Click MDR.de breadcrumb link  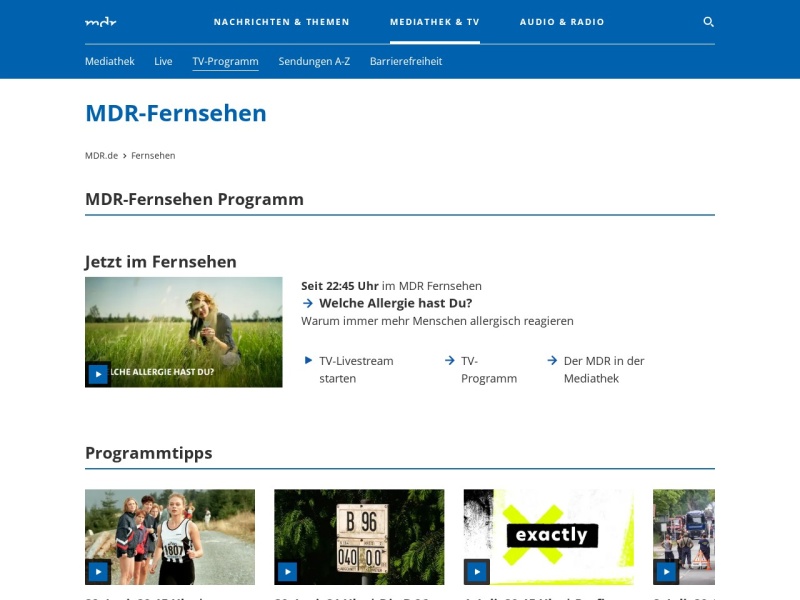(x=102, y=156)
